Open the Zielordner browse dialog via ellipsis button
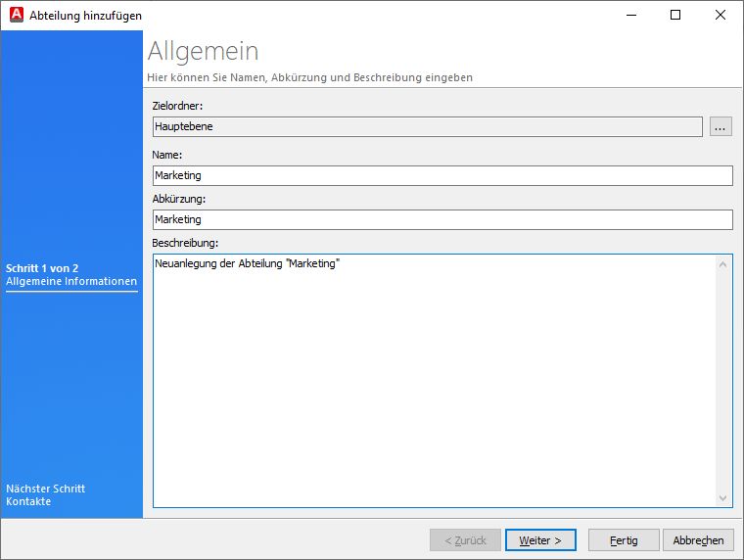The image size is (744, 560). [721, 126]
